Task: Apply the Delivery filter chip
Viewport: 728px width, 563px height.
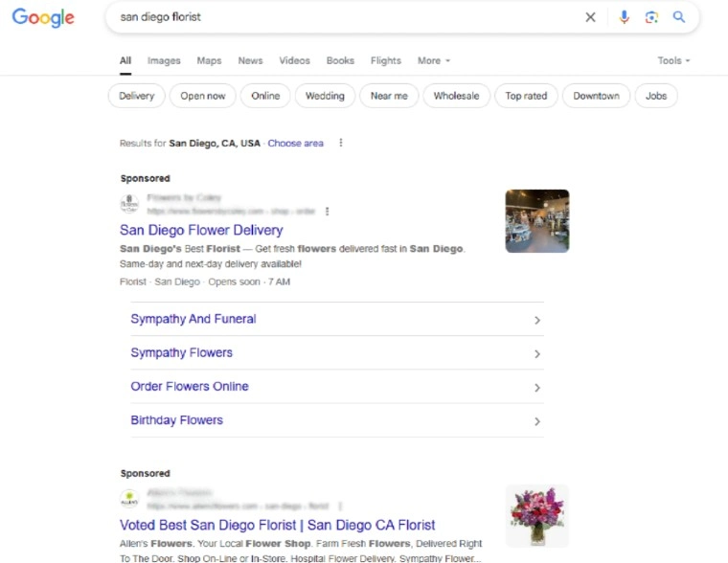Action: (x=136, y=96)
